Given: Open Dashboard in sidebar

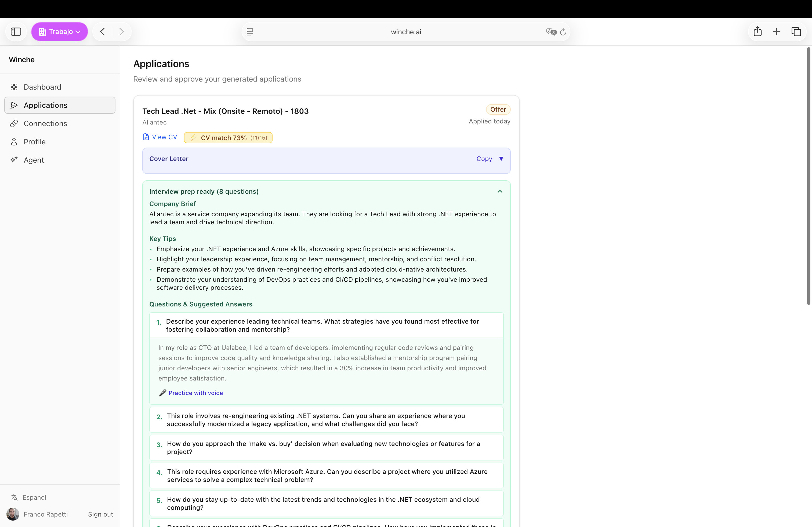Looking at the screenshot, I should (60, 87).
